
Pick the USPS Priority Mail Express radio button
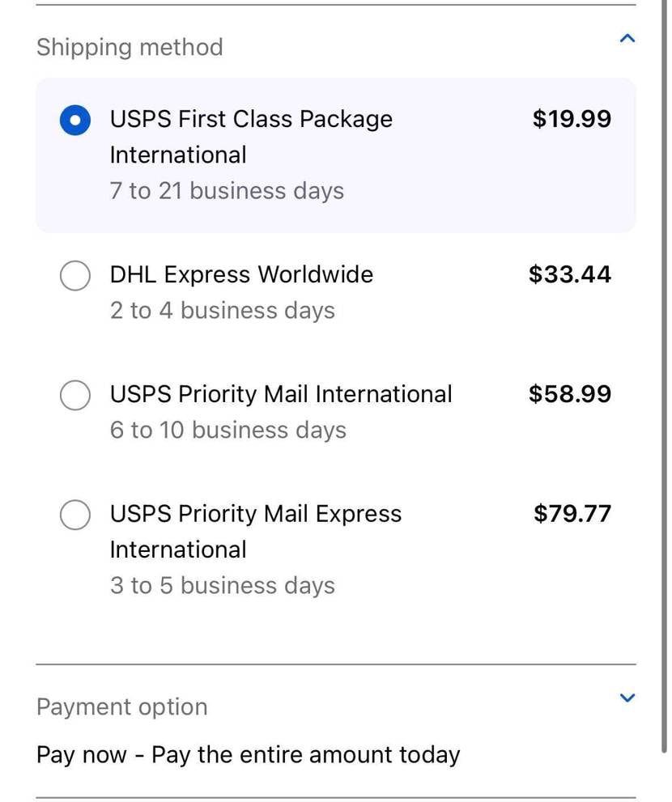[75, 516]
